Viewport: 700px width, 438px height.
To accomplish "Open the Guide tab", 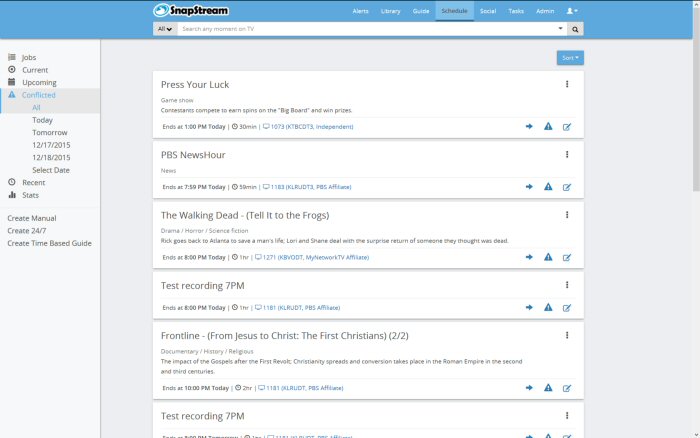I will [421, 11].
